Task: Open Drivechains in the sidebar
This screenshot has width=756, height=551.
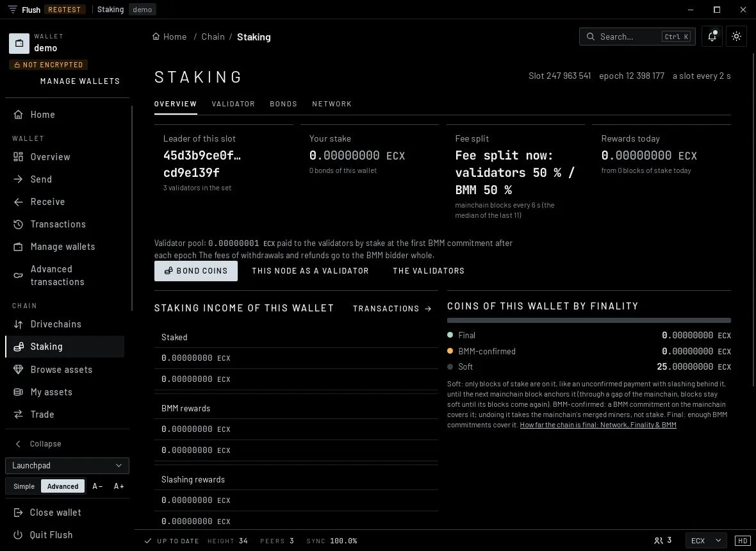Action: (65, 324)
